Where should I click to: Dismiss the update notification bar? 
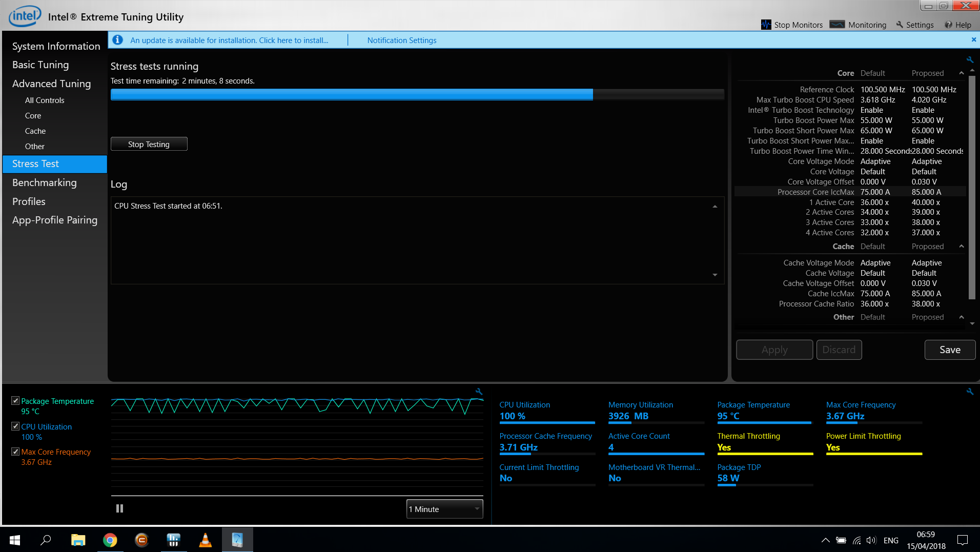pyautogui.click(x=973, y=40)
